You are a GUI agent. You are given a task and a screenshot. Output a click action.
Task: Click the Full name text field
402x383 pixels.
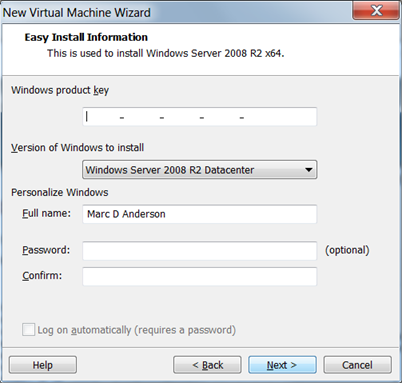(x=199, y=214)
